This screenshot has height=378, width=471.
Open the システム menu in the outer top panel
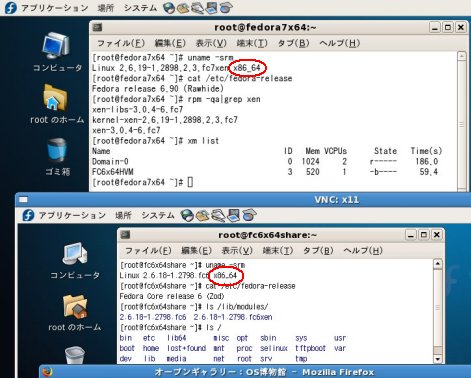click(140, 8)
